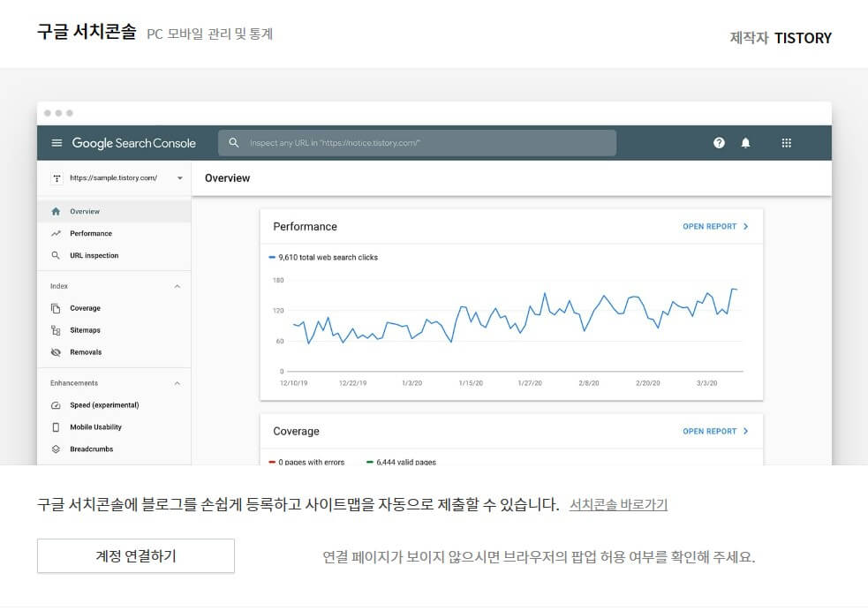Viewport: 868px width, 611px height.
Task: Open the notifications bell
Action: click(x=745, y=143)
